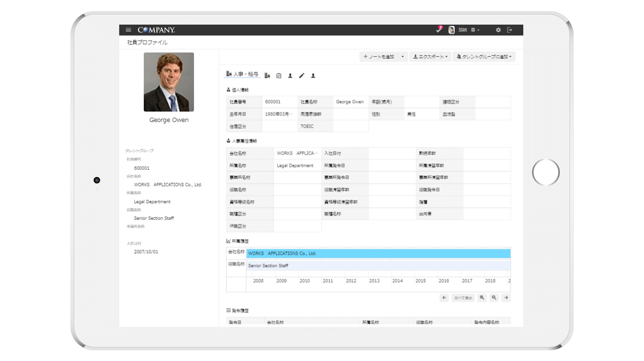Click the タレントグループ sidebar label
Image resolution: width=644 pixels, height=361 pixels.
(139, 151)
